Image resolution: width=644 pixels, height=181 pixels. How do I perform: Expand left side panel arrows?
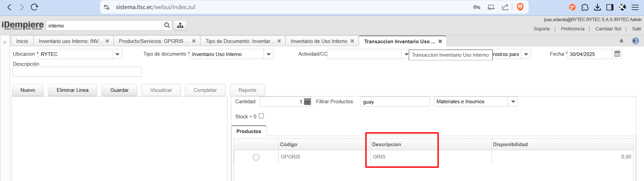tap(5, 42)
